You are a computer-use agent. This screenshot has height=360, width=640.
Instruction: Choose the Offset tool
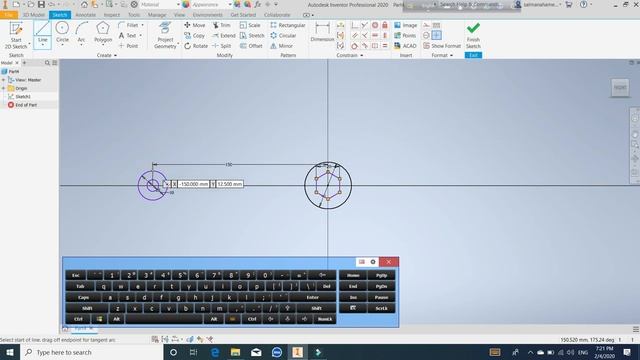251,46
